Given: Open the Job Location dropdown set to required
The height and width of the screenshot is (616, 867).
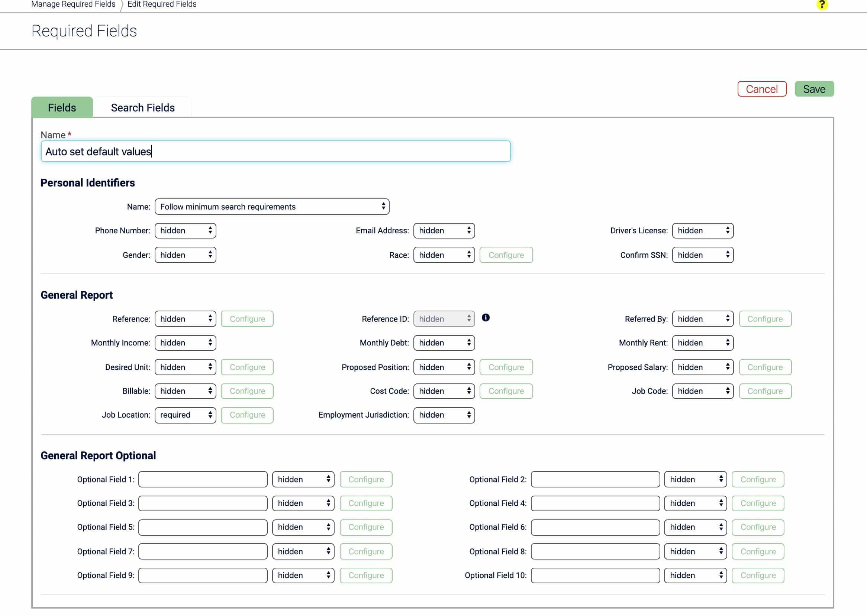Looking at the screenshot, I should pos(185,415).
